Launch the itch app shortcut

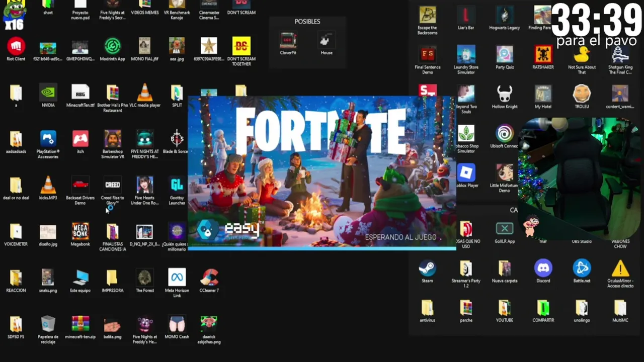pos(80,139)
